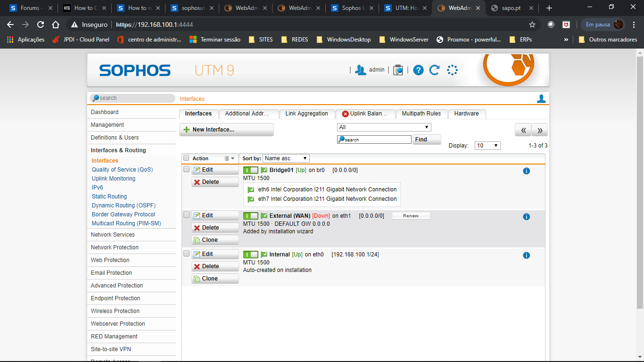The image size is (644, 362).
Task: Check the Bridge01 row checkbox
Action: point(186,169)
